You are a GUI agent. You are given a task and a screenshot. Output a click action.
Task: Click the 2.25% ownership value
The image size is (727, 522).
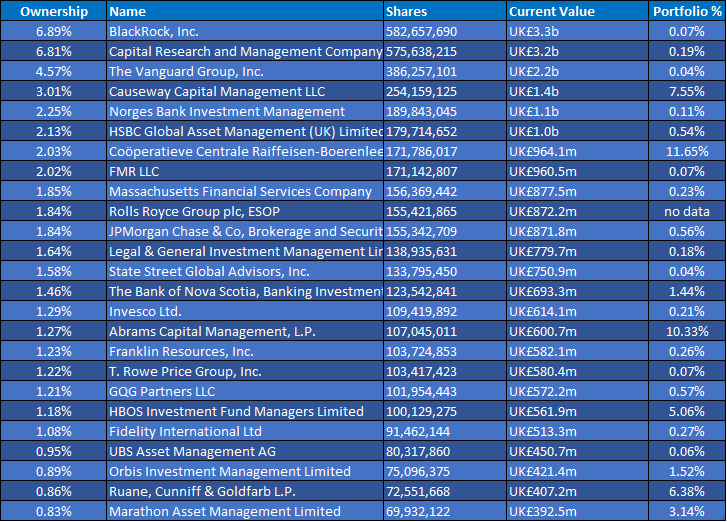point(54,111)
